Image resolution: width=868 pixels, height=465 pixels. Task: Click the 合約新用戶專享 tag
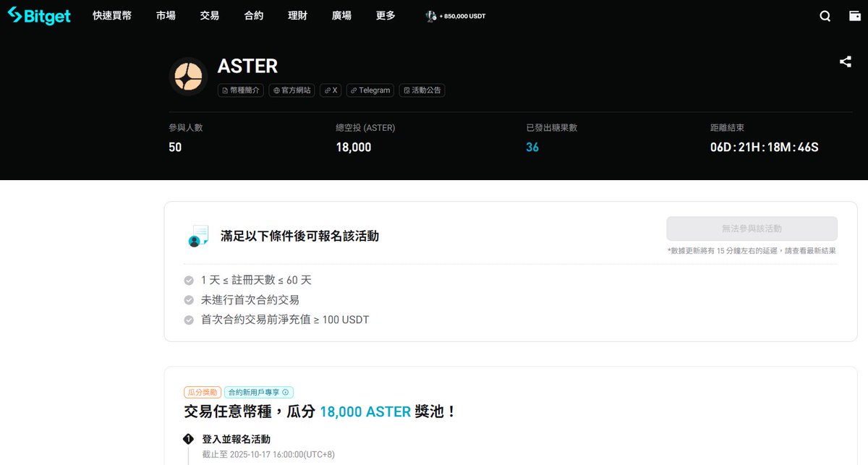[x=258, y=392]
